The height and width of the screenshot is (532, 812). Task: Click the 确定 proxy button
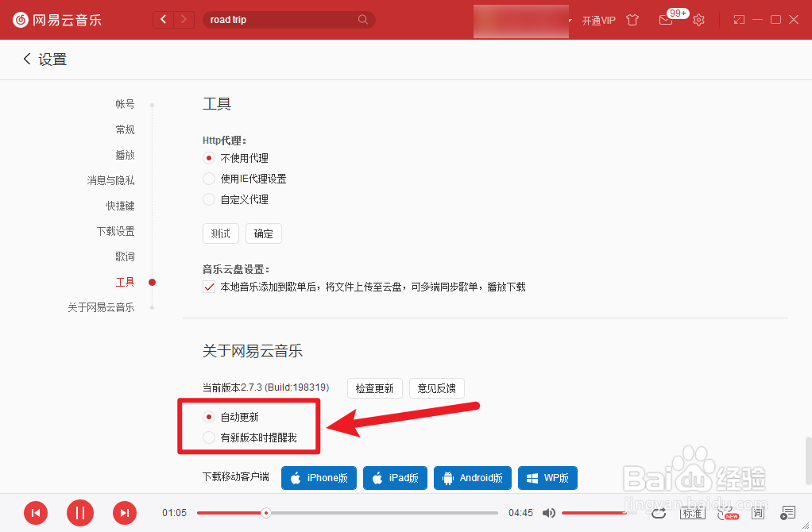click(x=264, y=233)
